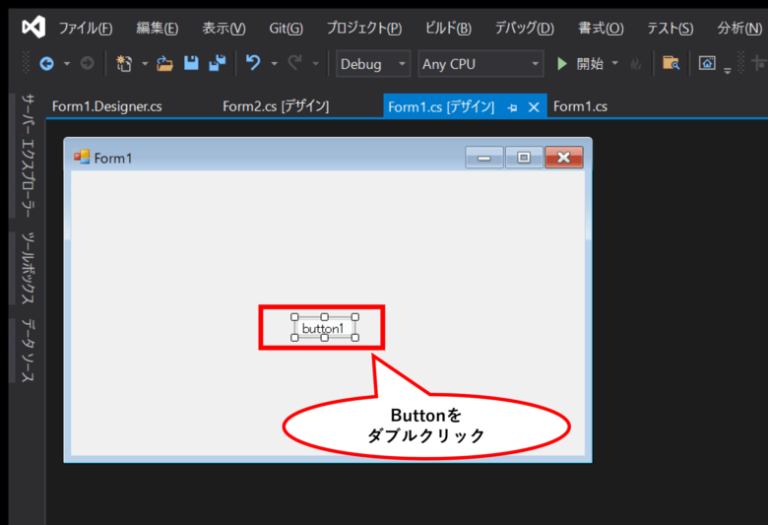Image resolution: width=768 pixels, height=525 pixels.
Task: Open the Git(G) menu
Action: click(x=286, y=28)
